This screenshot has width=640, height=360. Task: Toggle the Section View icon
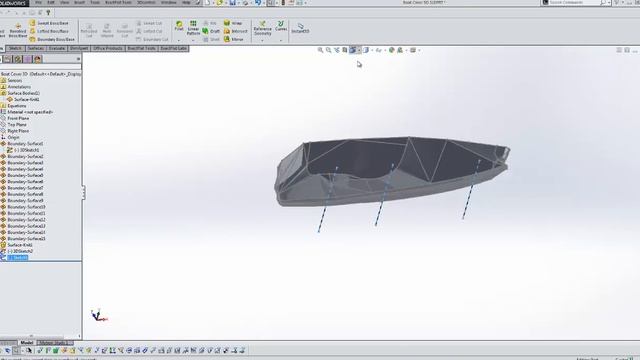pyautogui.click(x=345, y=50)
